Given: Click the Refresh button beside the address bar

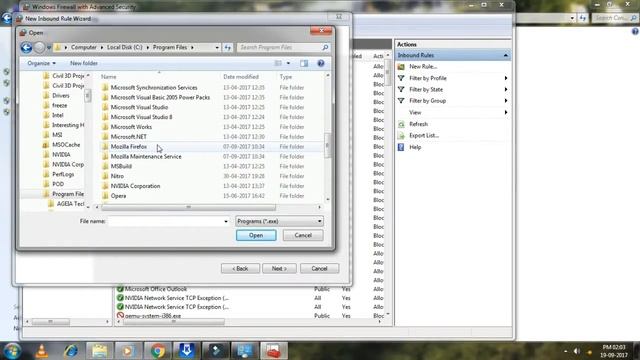Looking at the screenshot, I should click(x=228, y=47).
